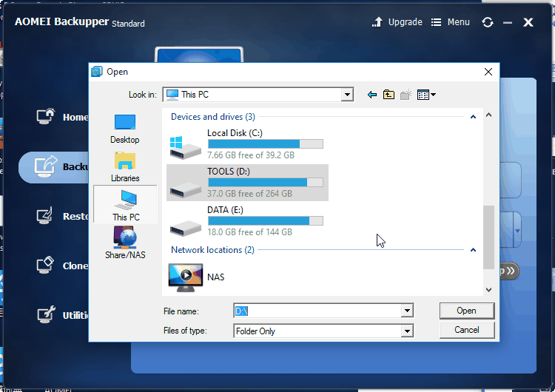Click the refresh icon in AOMEI header
The width and height of the screenshot is (555, 392).
tap(488, 22)
